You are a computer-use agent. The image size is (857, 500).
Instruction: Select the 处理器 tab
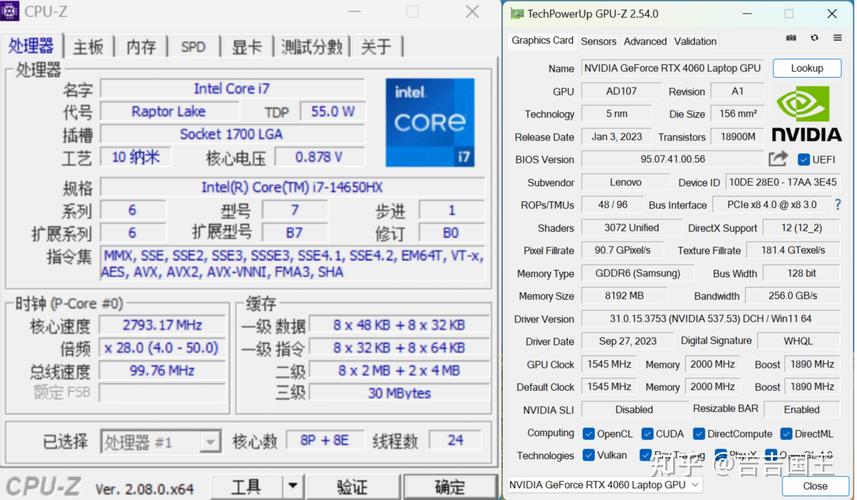31,45
